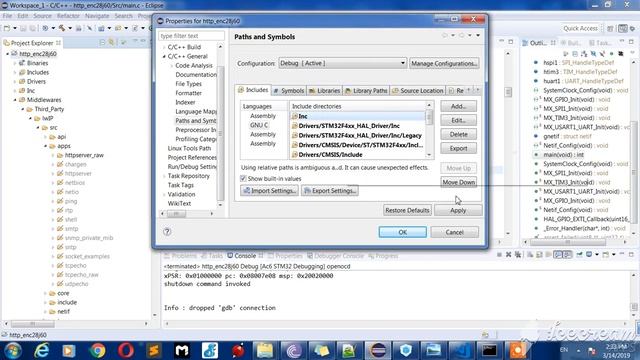This screenshot has width=640, height=360.
Task: Click the Edit... include directory button
Action: click(x=458, y=120)
